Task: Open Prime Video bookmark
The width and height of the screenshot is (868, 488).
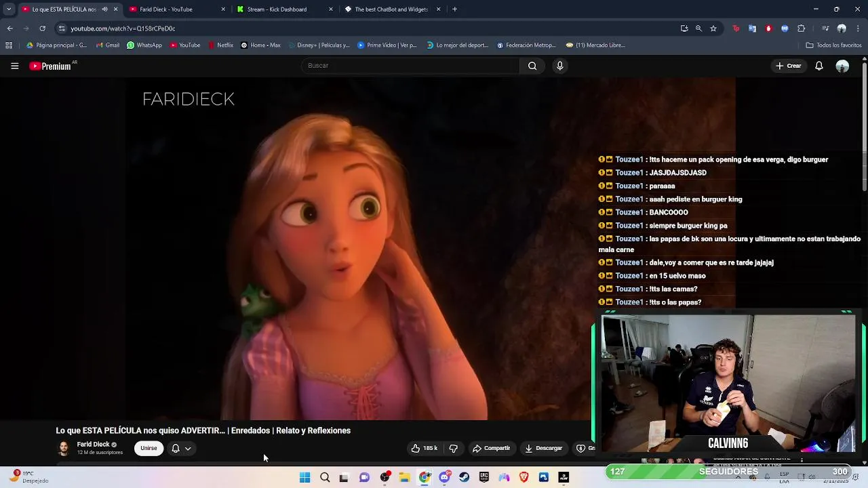Action: [387, 45]
